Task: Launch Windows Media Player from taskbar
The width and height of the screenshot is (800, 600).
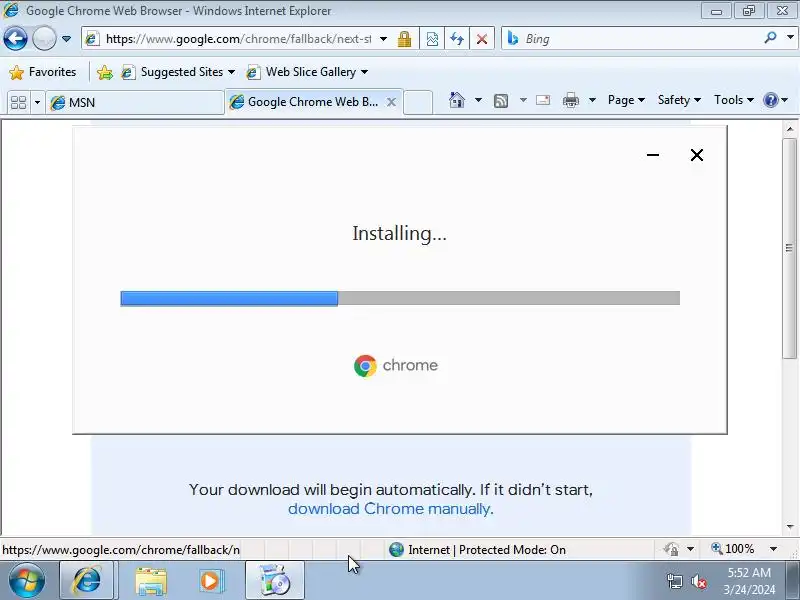Action: coord(211,581)
